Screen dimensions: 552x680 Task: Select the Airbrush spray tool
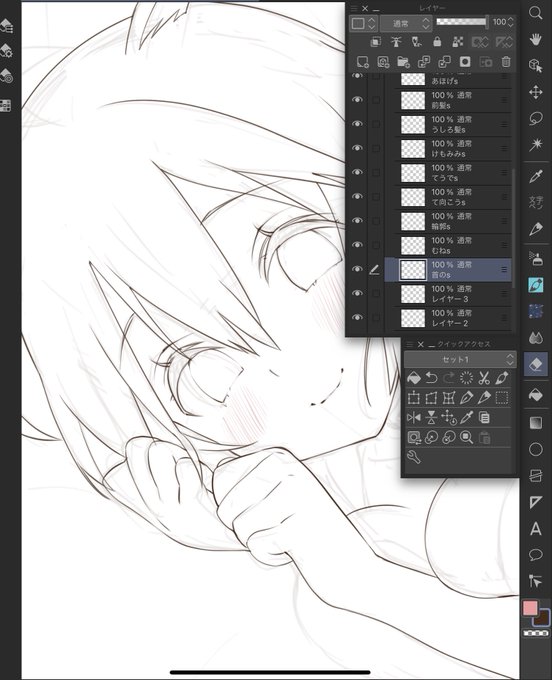536,258
